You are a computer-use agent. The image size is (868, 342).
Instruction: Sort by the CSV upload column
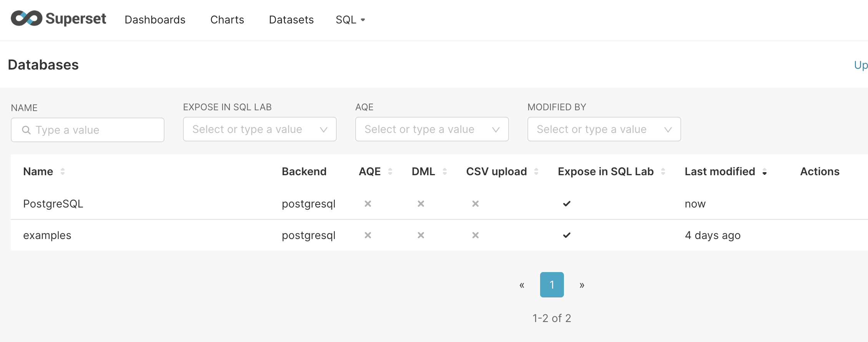coord(537,172)
